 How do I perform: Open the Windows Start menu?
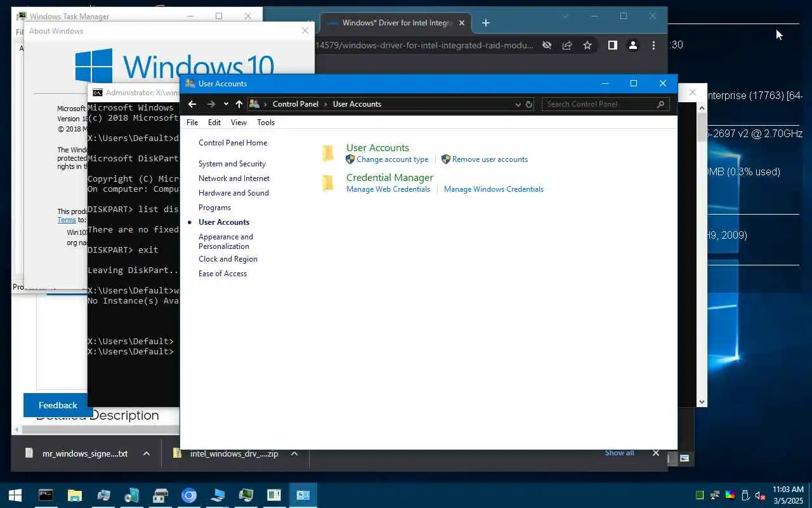tap(15, 495)
